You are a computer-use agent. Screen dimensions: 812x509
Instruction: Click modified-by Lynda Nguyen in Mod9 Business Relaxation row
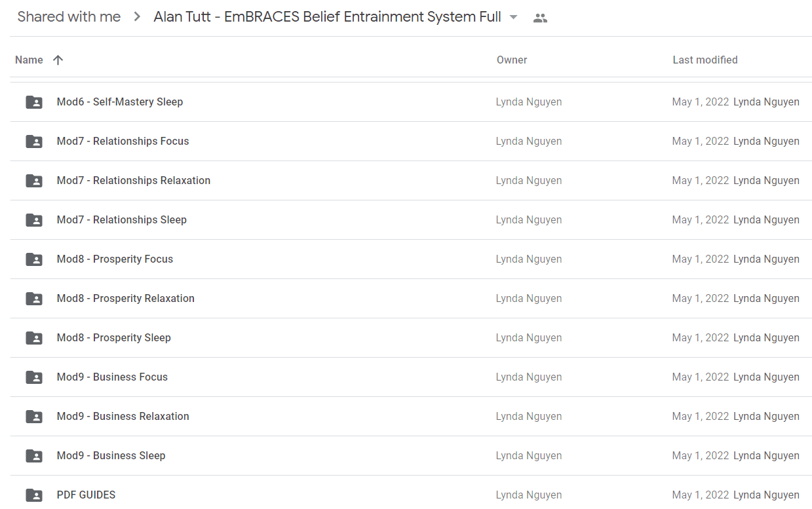(766, 417)
